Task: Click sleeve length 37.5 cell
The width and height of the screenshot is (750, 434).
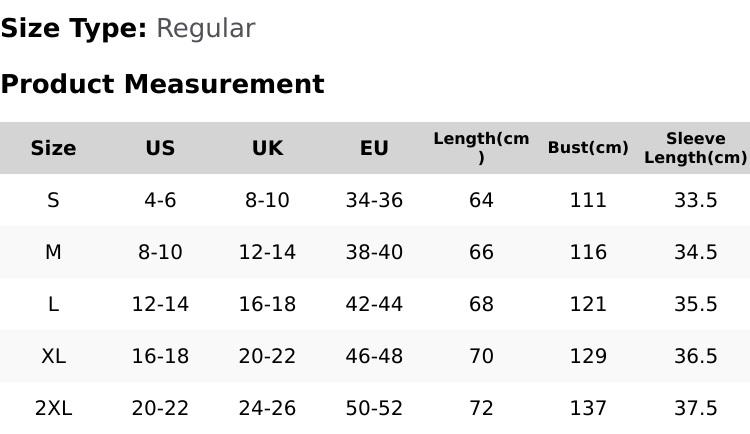Action: point(695,408)
